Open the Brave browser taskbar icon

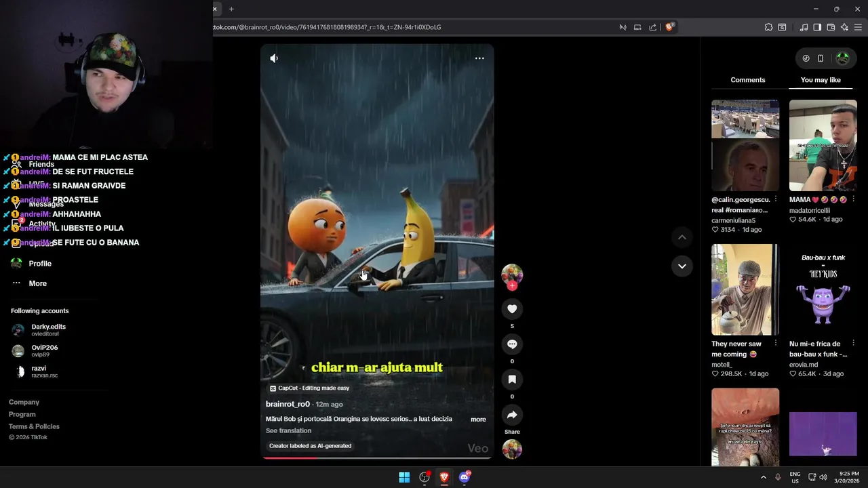pyautogui.click(x=444, y=477)
